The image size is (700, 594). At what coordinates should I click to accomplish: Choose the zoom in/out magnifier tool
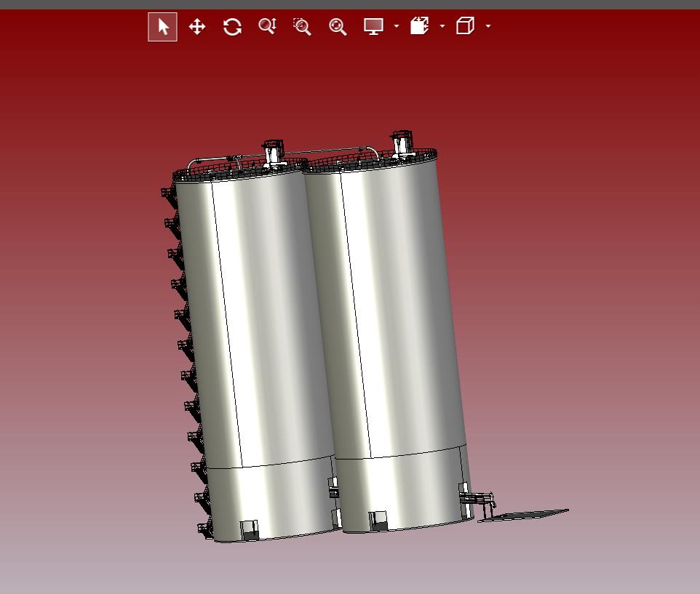coord(267,26)
